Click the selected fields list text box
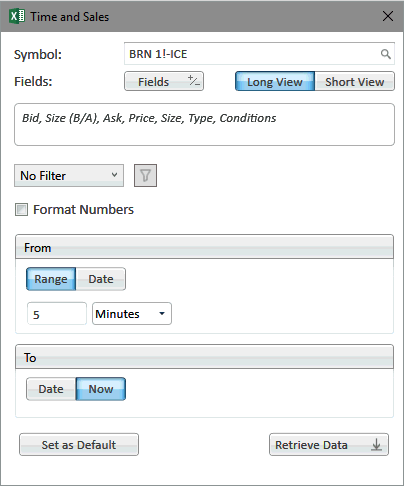Screen dimensions: 404x486 coord(204,125)
